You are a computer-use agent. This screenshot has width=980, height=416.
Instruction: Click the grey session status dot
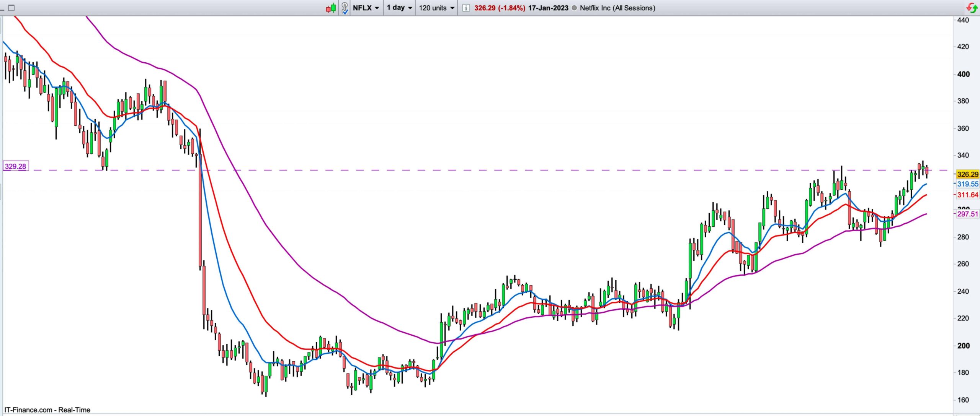574,8
